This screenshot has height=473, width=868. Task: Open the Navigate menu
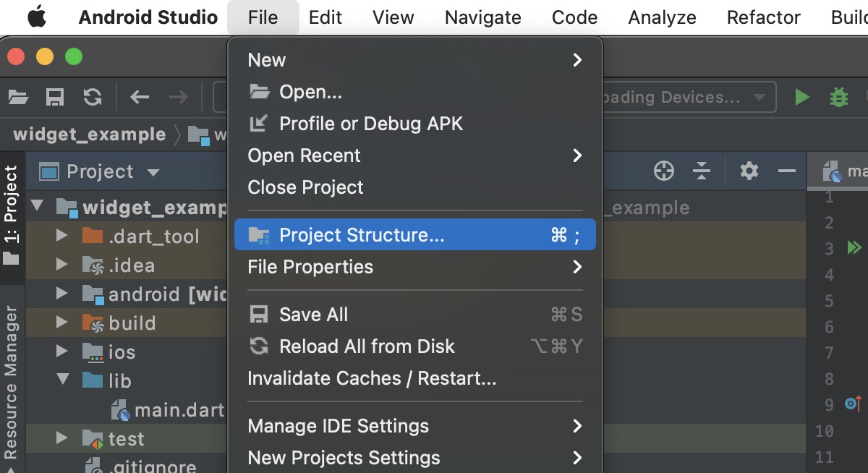point(482,17)
